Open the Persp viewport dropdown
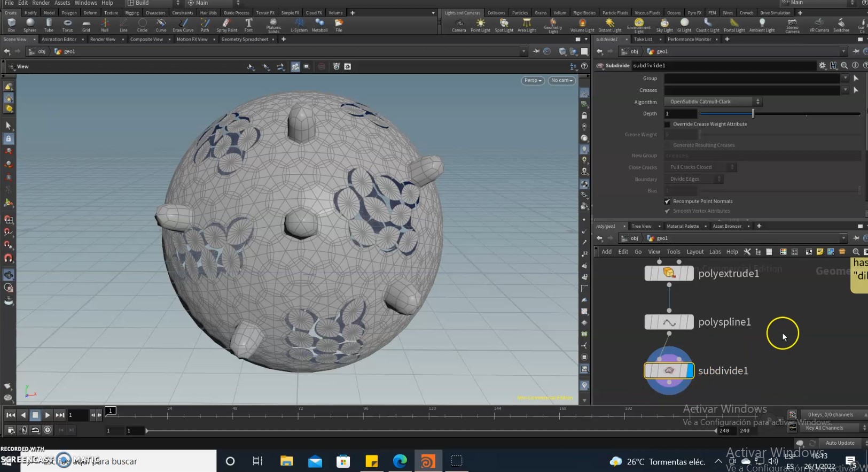Viewport: 868px width, 472px height. 533,81
